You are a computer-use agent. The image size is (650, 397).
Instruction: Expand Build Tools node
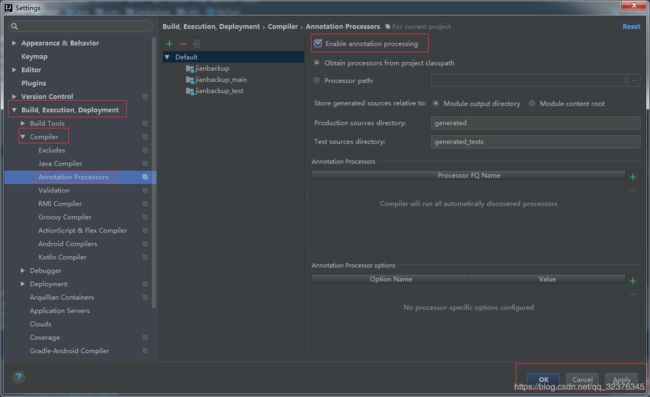tap(23, 123)
